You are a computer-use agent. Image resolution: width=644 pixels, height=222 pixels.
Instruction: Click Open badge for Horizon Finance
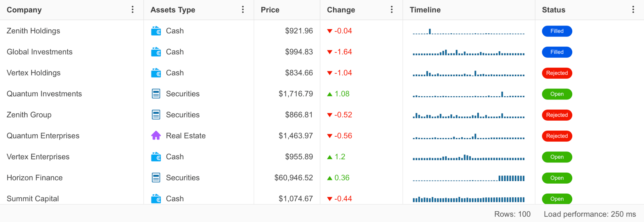point(557,178)
